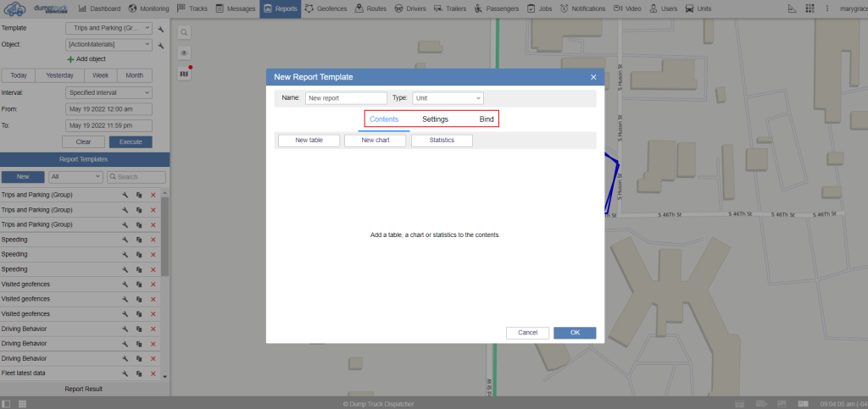Switch to the Settings tab
This screenshot has width=868, height=409.
point(435,119)
